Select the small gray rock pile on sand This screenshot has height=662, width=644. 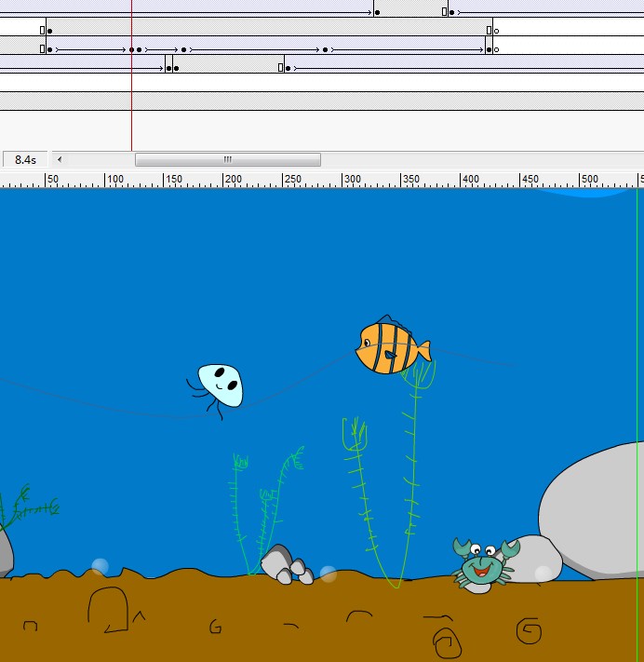pyautogui.click(x=286, y=566)
